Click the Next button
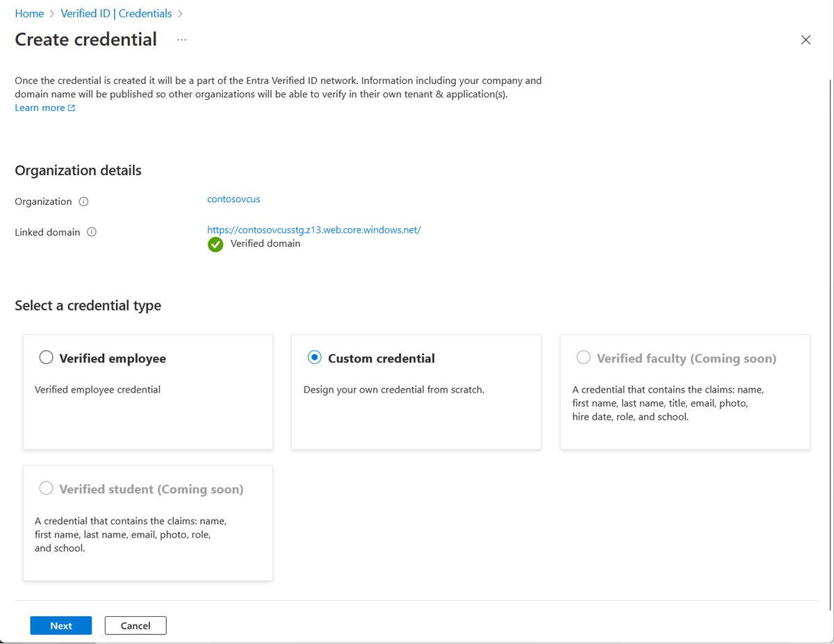 (x=61, y=625)
